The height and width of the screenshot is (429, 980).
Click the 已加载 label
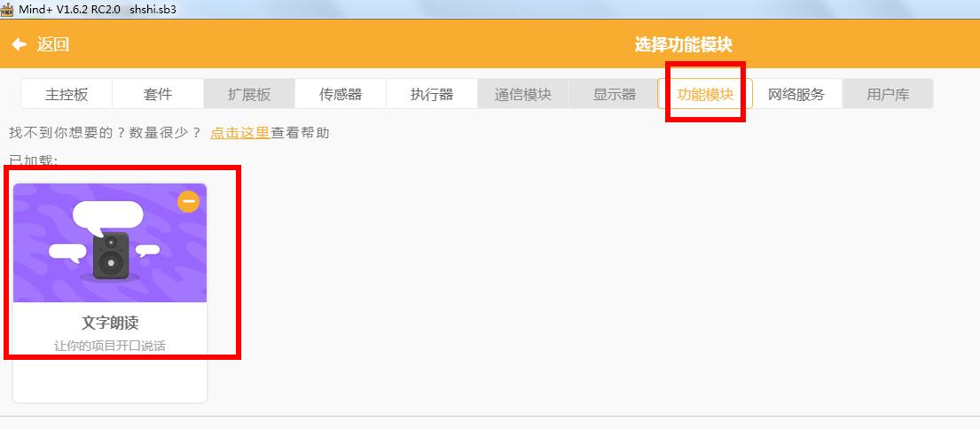point(33,160)
